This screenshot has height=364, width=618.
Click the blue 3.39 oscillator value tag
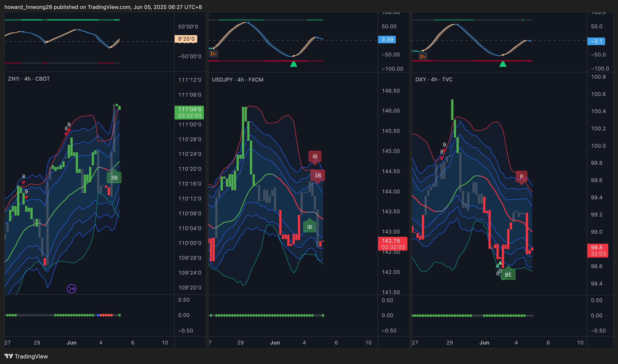point(387,40)
